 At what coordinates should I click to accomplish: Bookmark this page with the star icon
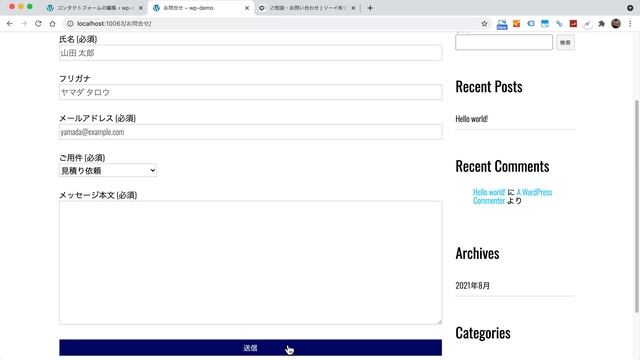(x=484, y=24)
